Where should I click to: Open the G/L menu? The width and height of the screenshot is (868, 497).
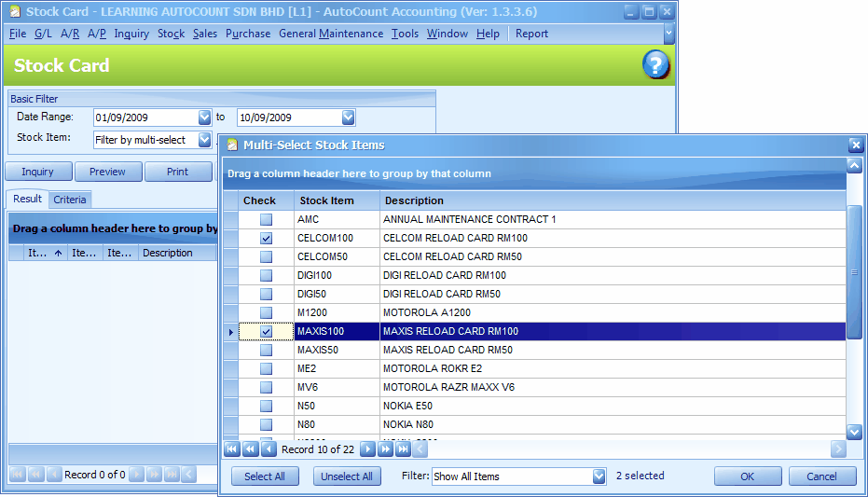[43, 34]
